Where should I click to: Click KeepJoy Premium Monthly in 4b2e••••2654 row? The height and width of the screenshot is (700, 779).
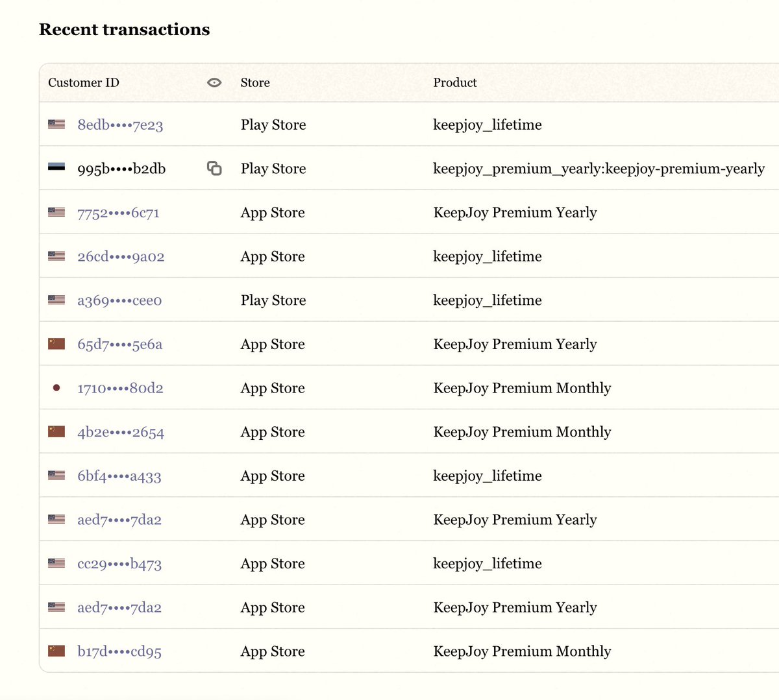(522, 432)
